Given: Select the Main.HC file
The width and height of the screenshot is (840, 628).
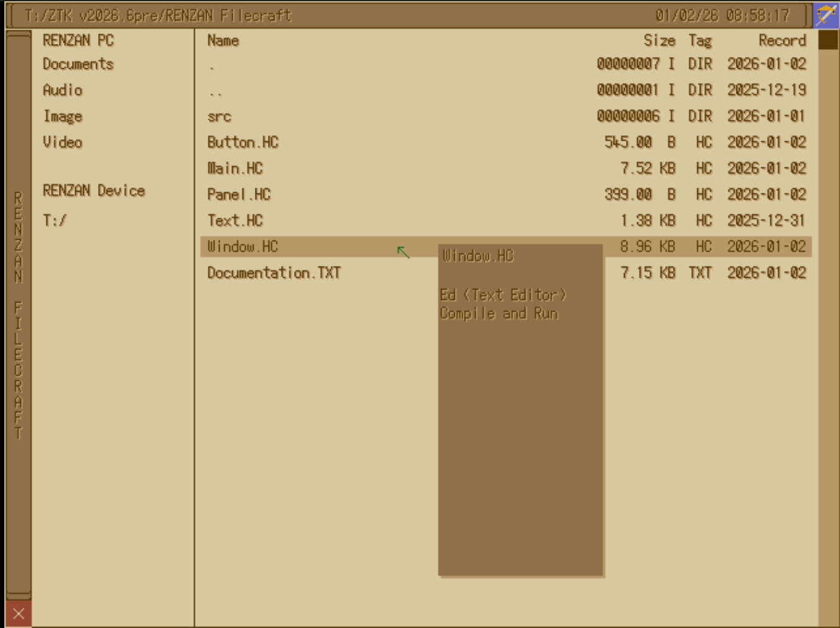Looking at the screenshot, I should (x=506, y=168).
